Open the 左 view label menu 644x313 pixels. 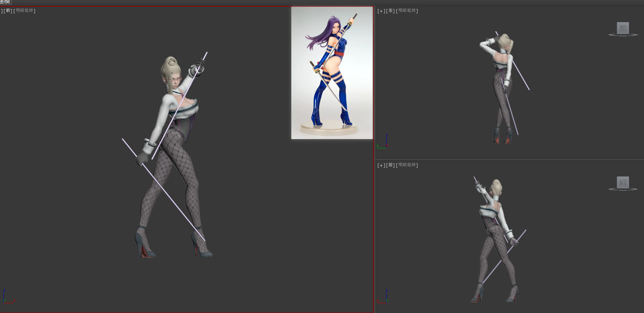pyautogui.click(x=390, y=11)
